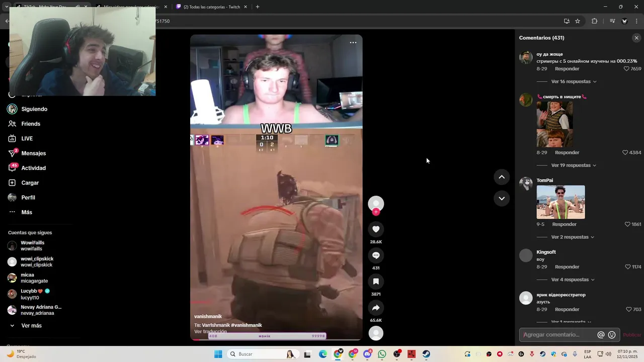Open the emoji picker in comment box
This screenshot has width=644, height=362.
[x=612, y=335]
